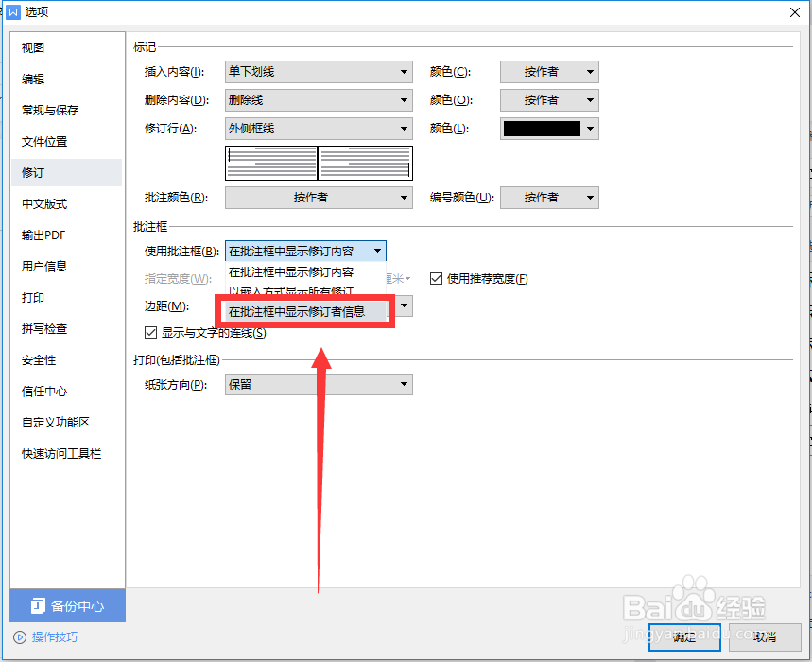Select the 修订 sidebar item
This screenshot has width=812, height=662.
pyautogui.click(x=66, y=172)
